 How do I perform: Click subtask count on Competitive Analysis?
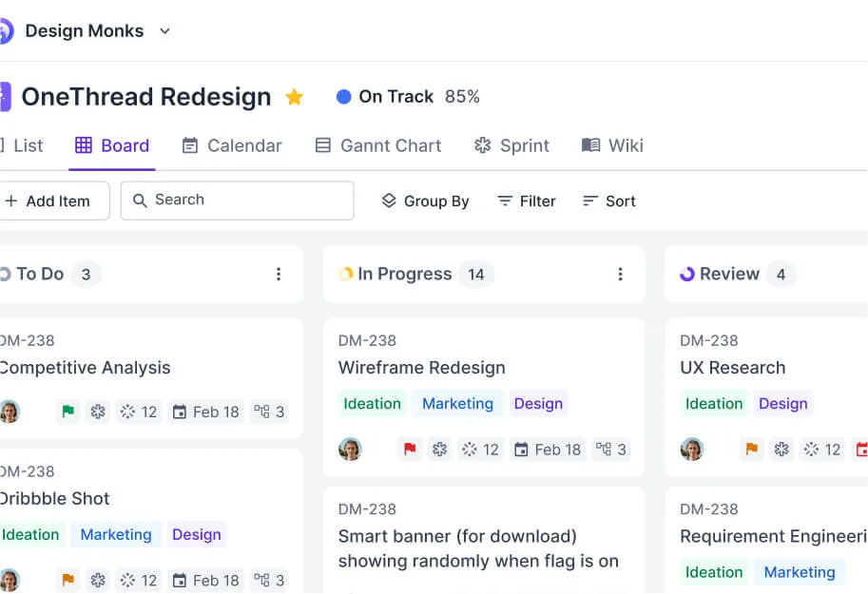(269, 412)
